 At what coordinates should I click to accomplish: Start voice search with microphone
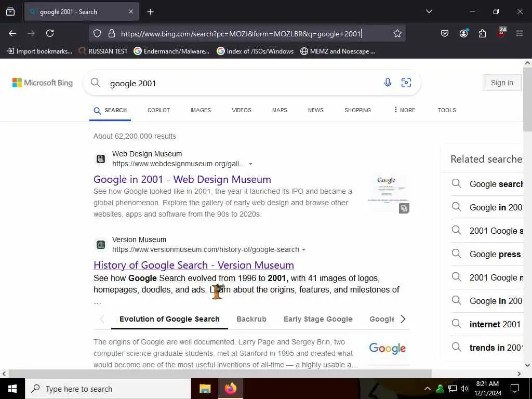(388, 83)
